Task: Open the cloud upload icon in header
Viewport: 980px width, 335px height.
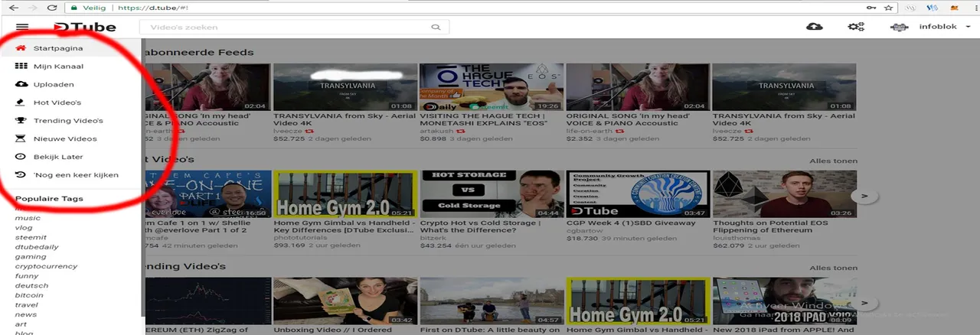Action: (815, 27)
